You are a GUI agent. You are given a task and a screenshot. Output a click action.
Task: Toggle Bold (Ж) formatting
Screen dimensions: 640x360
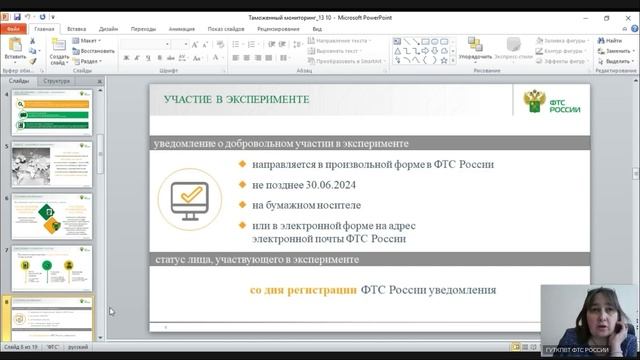127,58
